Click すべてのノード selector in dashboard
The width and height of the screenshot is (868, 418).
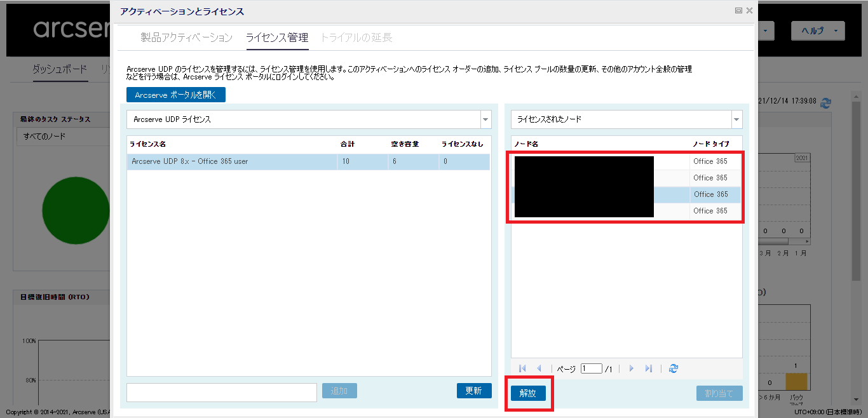click(x=64, y=136)
